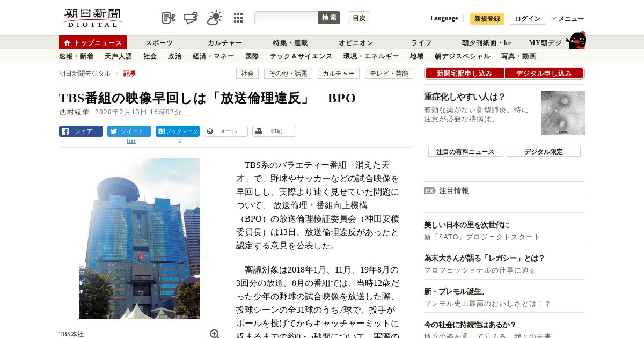644x338 pixels.
Task: Select 天声人語 submenu item
Action: pyautogui.click(x=118, y=56)
